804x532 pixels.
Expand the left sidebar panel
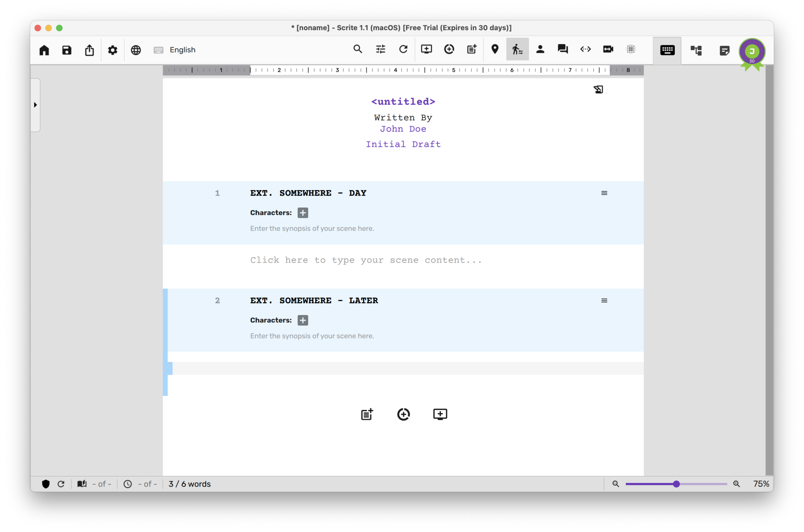pos(35,104)
